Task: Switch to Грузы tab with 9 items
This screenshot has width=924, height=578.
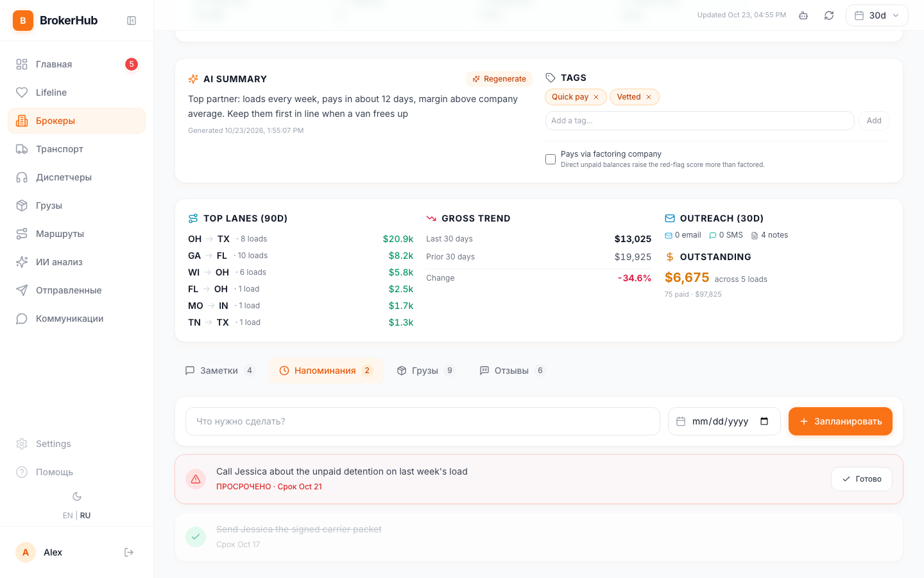Action: point(426,371)
